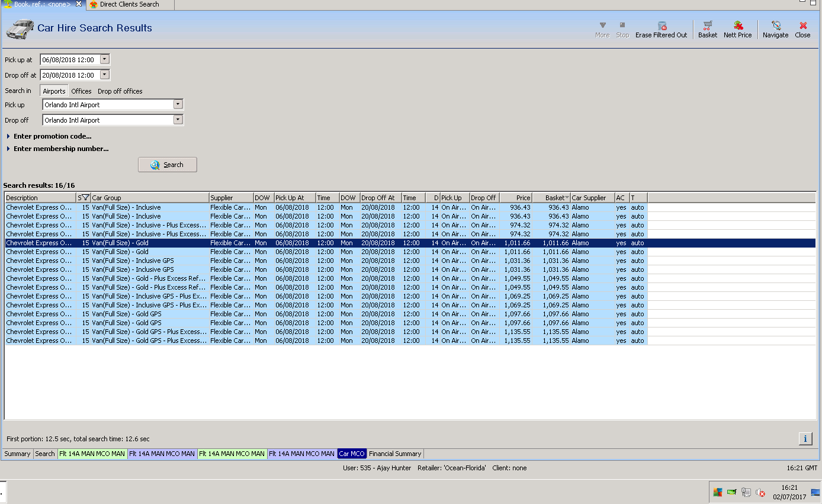Viewport: 822px width, 504px height.
Task: Select the Airports search option
Action: point(54,91)
